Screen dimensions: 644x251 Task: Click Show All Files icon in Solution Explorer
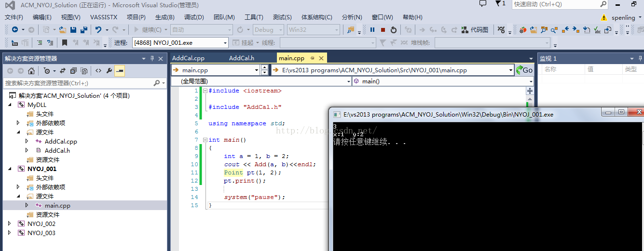click(x=84, y=71)
